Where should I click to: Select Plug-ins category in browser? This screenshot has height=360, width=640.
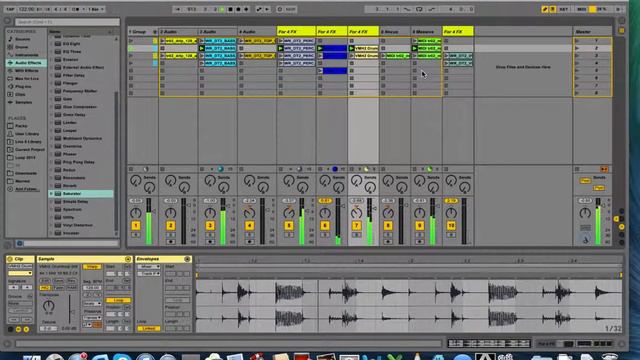(x=23, y=87)
